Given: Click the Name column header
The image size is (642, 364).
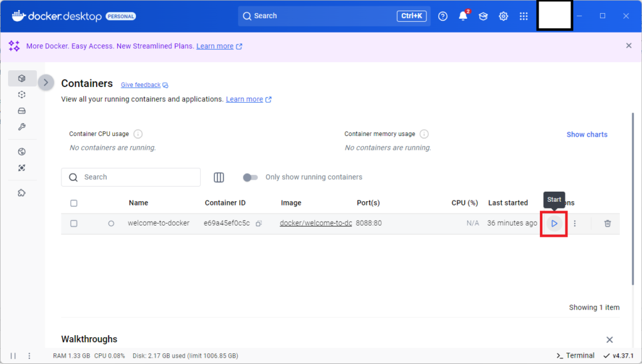Looking at the screenshot, I should (139, 203).
